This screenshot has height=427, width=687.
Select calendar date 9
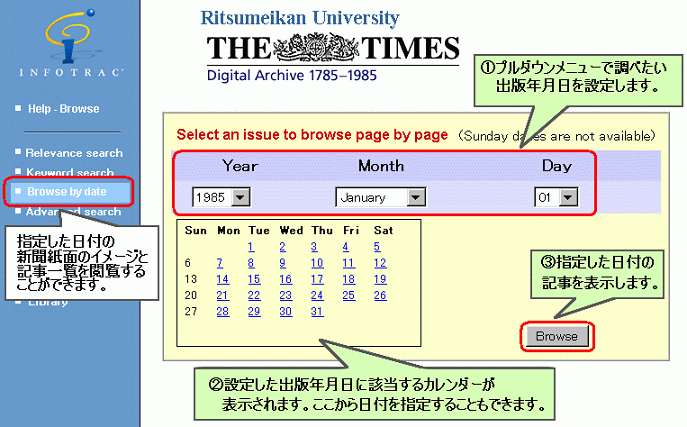(283, 263)
